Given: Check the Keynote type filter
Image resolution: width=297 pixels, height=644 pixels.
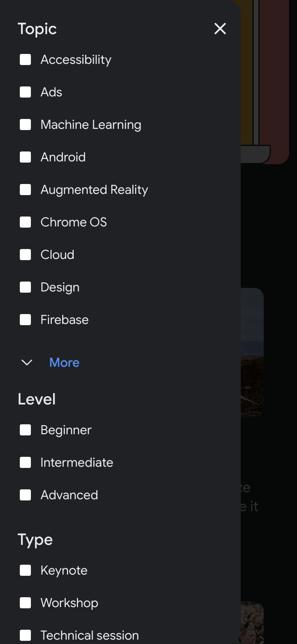Looking at the screenshot, I should (25, 570).
